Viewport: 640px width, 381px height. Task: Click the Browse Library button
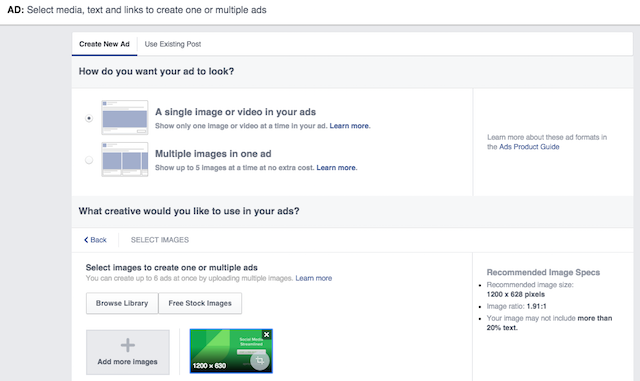[122, 303]
